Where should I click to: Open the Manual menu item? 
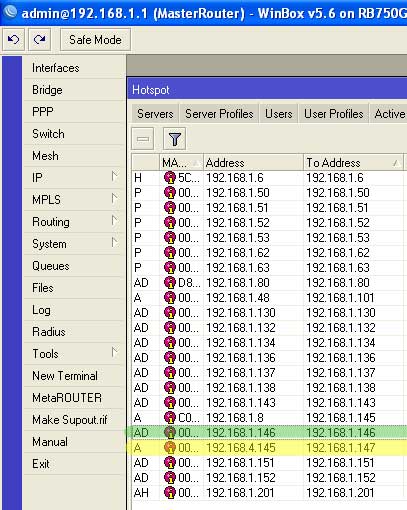73,442
